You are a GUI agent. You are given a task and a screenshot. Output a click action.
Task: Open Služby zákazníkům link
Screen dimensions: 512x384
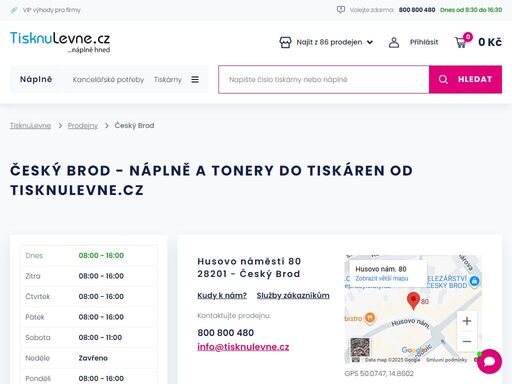click(293, 295)
